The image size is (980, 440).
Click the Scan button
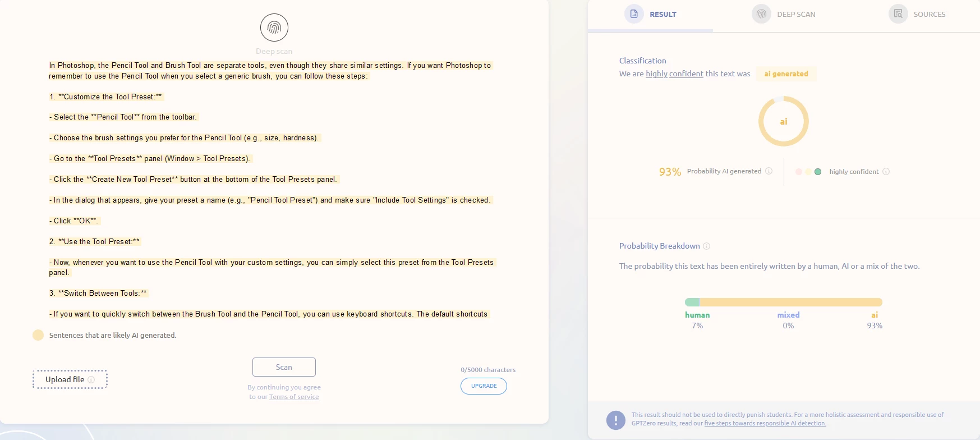tap(284, 367)
